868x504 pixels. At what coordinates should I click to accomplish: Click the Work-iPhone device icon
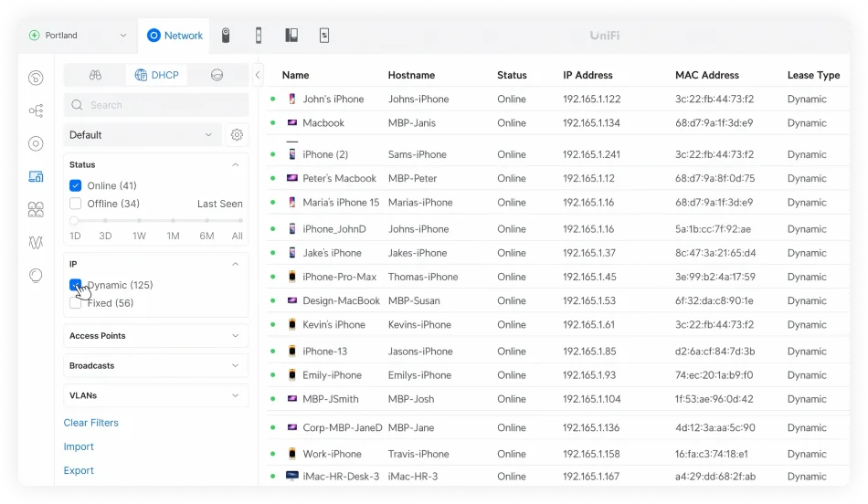[292, 454]
